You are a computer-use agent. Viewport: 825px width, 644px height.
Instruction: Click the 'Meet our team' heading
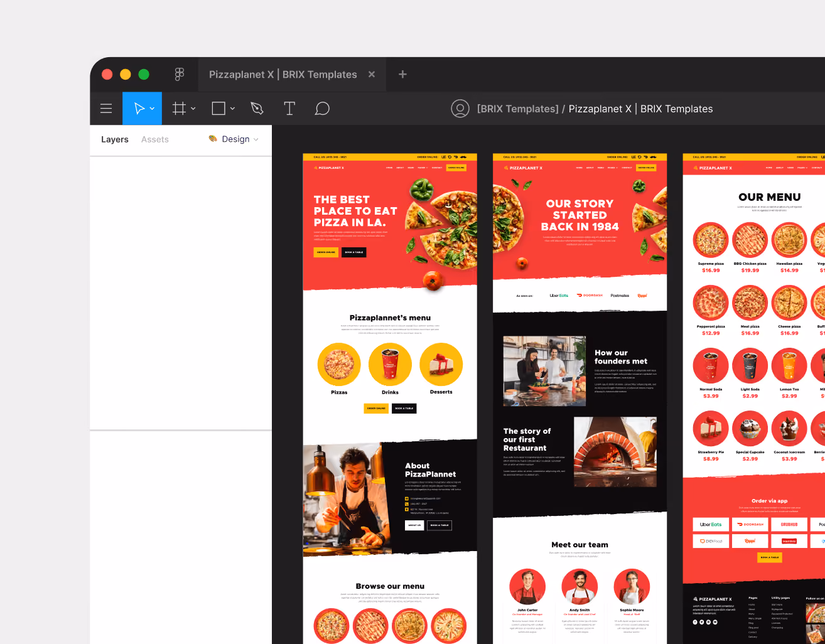pyautogui.click(x=580, y=545)
